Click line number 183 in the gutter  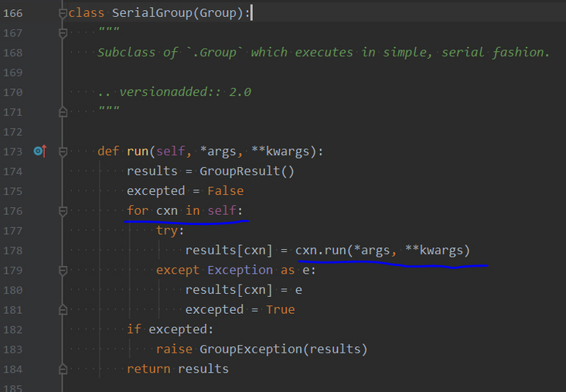[x=13, y=349]
